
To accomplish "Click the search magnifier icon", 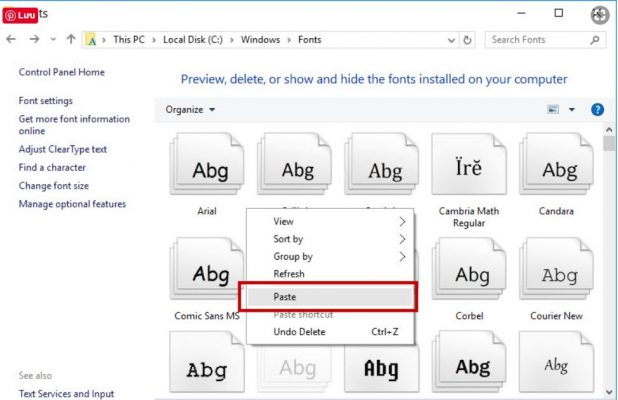I will click(x=595, y=40).
